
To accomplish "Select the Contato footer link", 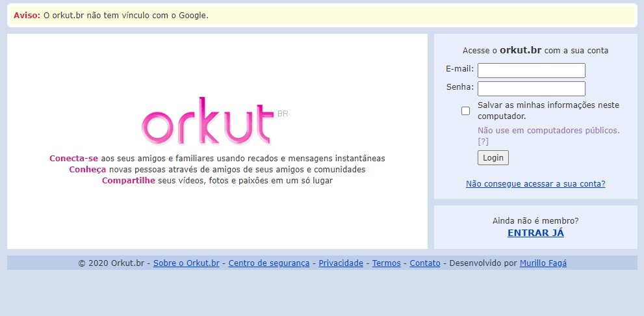I will [x=424, y=263].
